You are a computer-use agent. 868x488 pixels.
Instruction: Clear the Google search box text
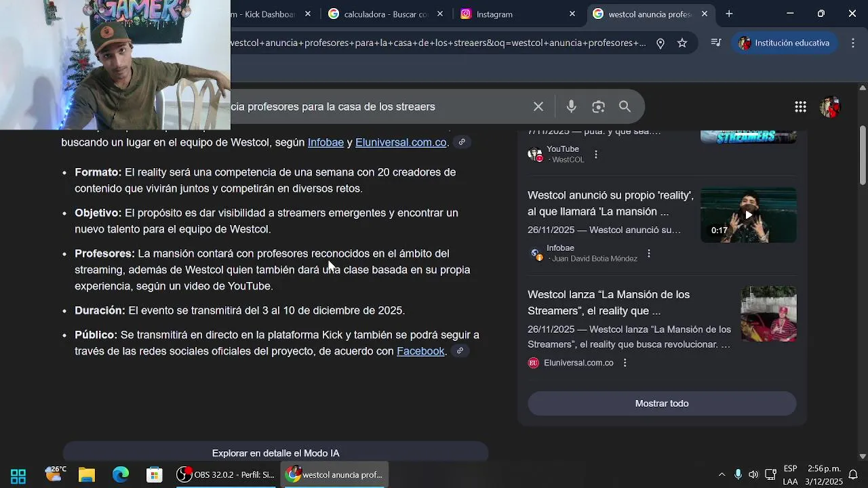point(538,106)
